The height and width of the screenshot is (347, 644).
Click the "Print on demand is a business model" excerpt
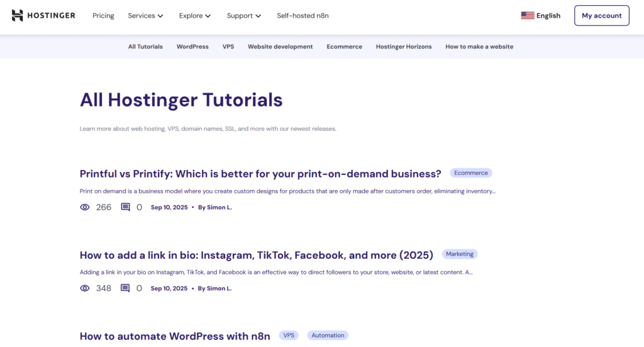pyautogui.click(x=287, y=191)
